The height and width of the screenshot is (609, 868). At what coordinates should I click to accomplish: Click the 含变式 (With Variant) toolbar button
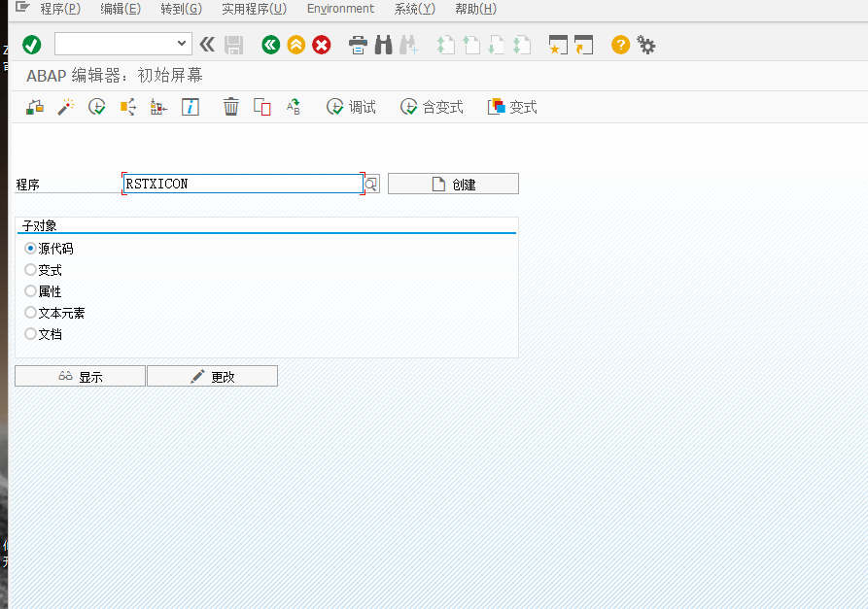point(432,107)
